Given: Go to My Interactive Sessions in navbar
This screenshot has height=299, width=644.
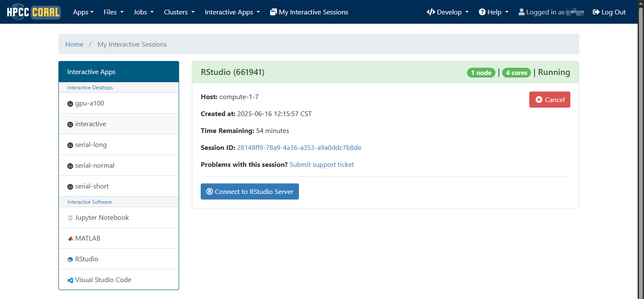Looking at the screenshot, I should tap(309, 12).
